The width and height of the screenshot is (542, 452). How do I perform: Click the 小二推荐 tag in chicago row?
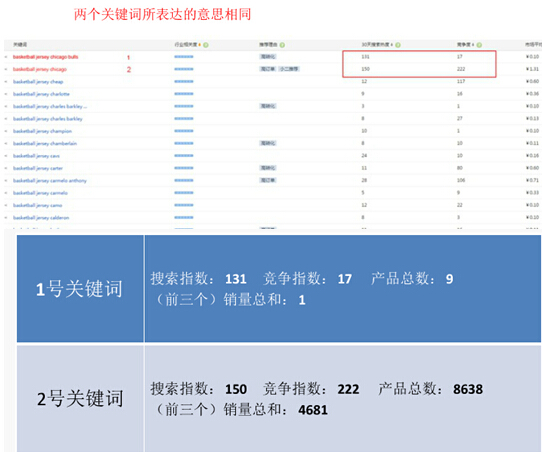[x=289, y=69]
